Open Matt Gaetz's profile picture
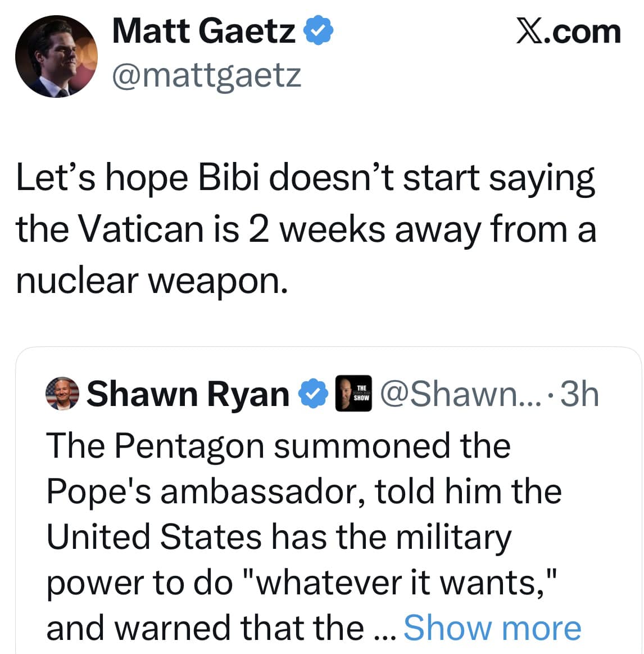Viewport: 644px width, 654px height. point(56,56)
